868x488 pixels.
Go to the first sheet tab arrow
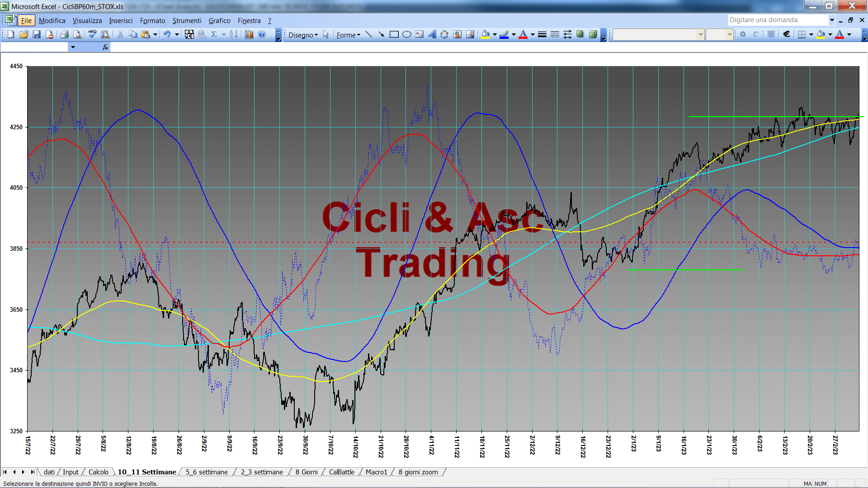pos(5,472)
